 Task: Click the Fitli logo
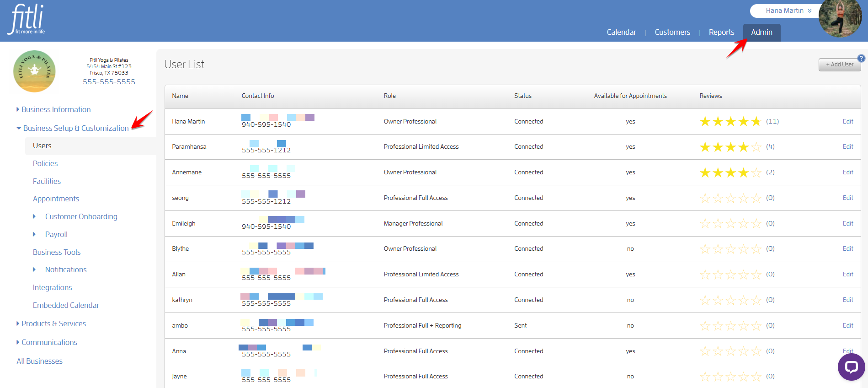point(27,19)
